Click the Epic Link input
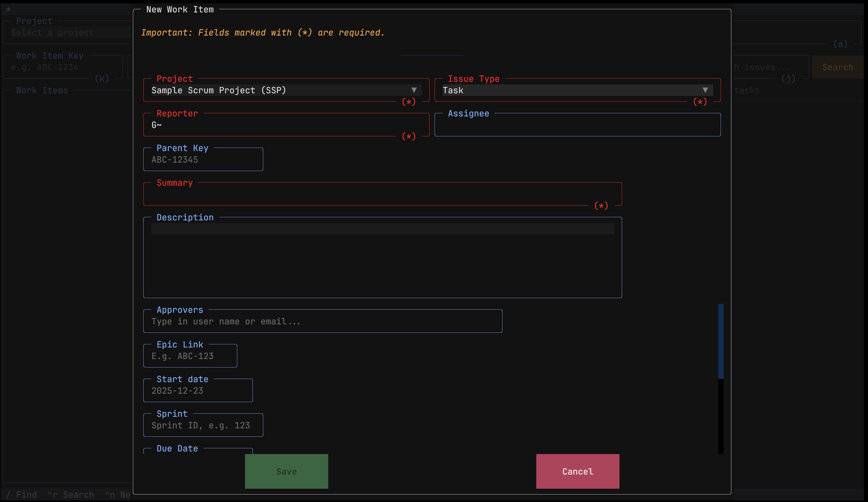 tap(190, 356)
